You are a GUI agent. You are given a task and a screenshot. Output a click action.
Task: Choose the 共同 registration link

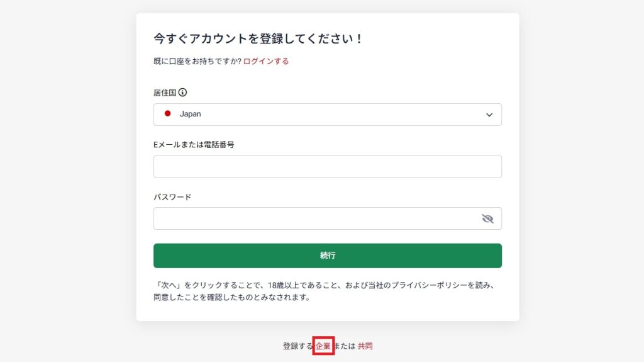[365, 346]
